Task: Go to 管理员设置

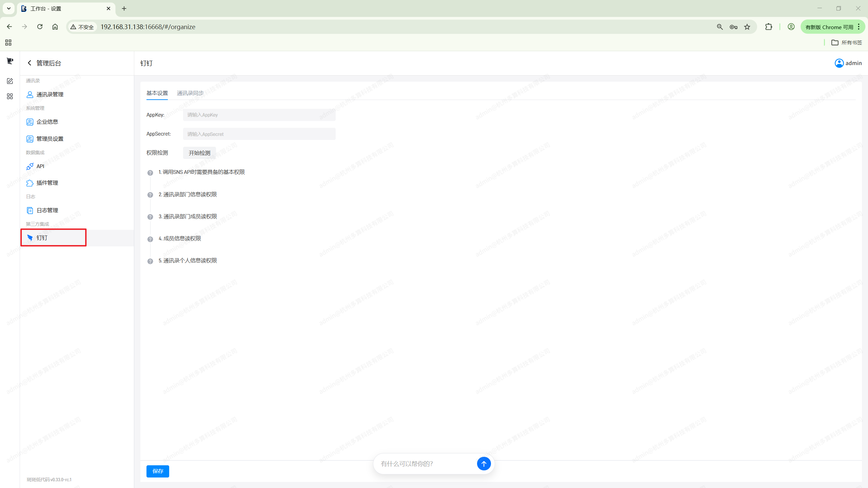Action: coord(50,139)
